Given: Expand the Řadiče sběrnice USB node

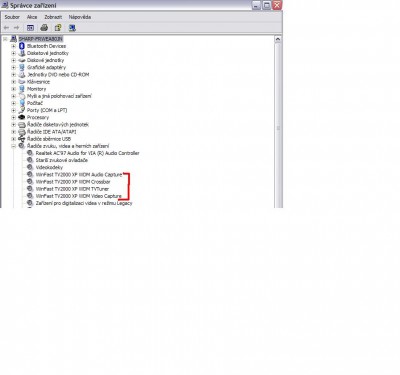Looking at the screenshot, I should [14, 139].
